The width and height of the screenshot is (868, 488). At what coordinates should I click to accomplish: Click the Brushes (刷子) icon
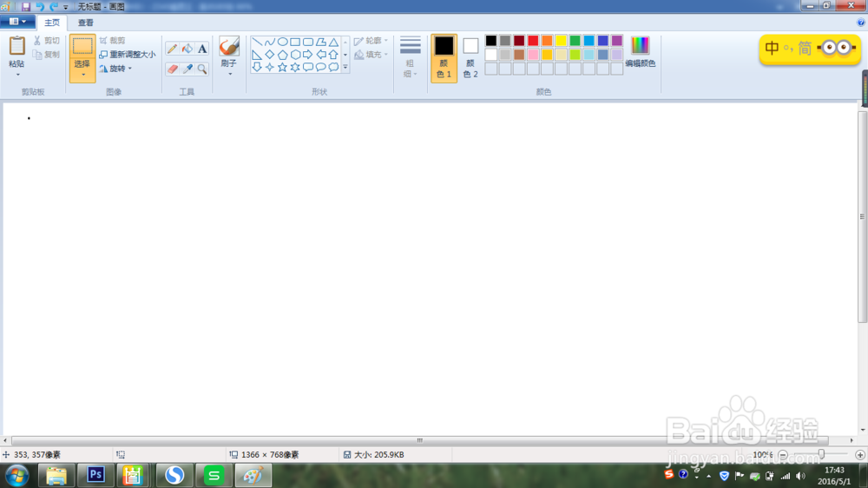[x=228, y=47]
